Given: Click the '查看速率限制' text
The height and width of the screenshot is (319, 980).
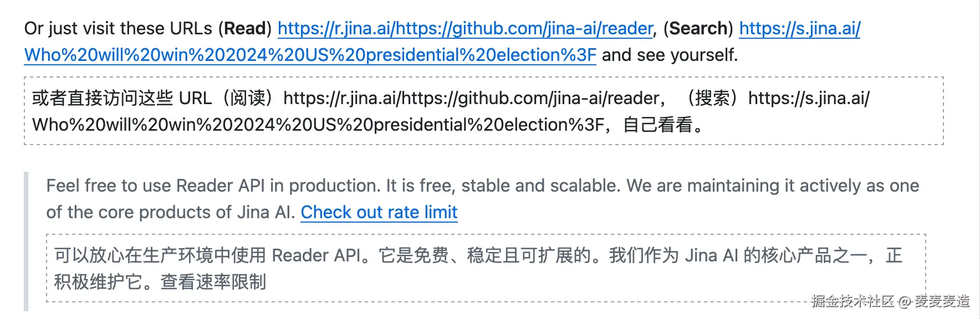Looking at the screenshot, I should click(x=213, y=282).
